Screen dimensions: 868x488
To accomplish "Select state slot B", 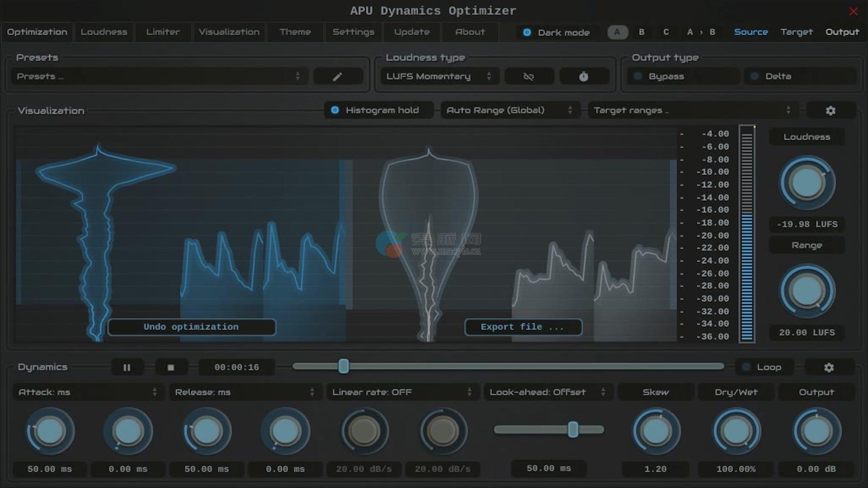I will [x=642, y=32].
